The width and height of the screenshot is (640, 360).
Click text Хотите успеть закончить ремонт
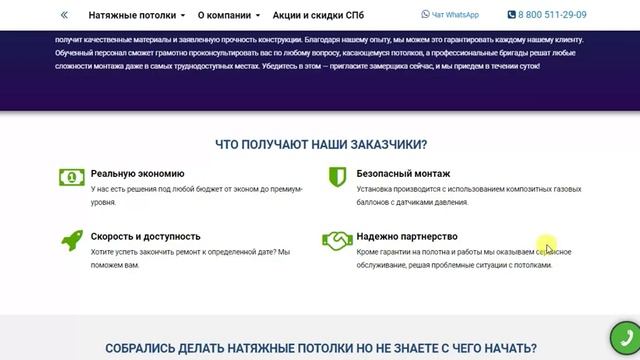pyautogui.click(x=190, y=258)
